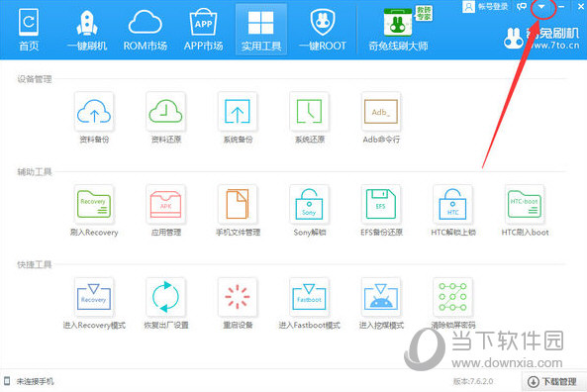Expand the main menu dropdown arrow

click(541, 6)
